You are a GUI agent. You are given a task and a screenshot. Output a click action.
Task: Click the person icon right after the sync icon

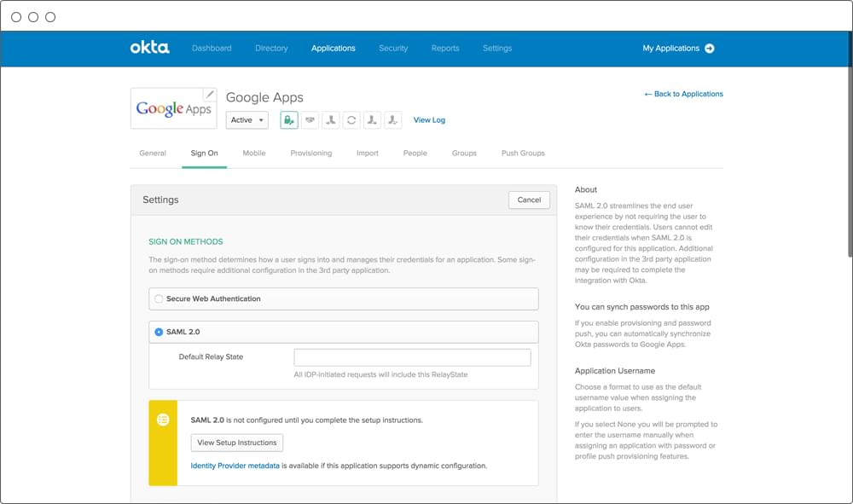[x=372, y=120]
